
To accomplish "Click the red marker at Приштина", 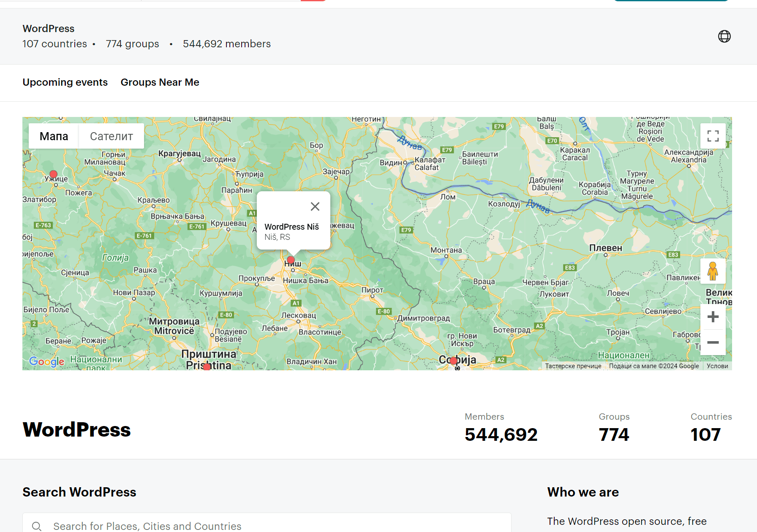I will pos(207,367).
